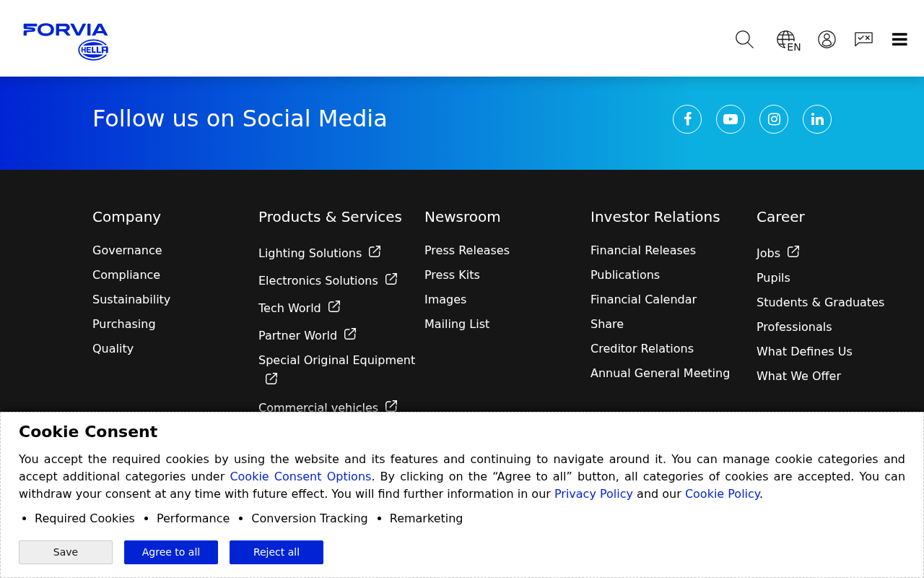Viewport: 924px width, 578px height.
Task: Click the external link icon beside Jobs
Action: tap(793, 251)
